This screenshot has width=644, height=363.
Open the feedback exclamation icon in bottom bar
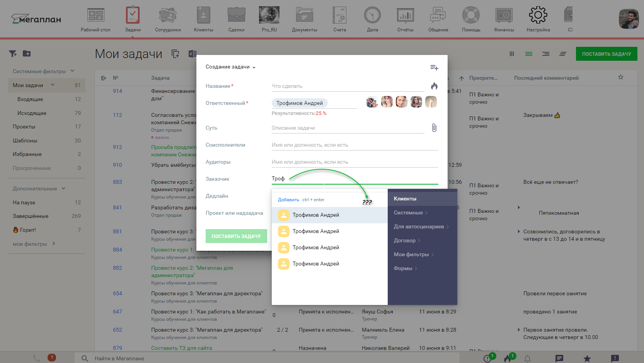pos(615,358)
